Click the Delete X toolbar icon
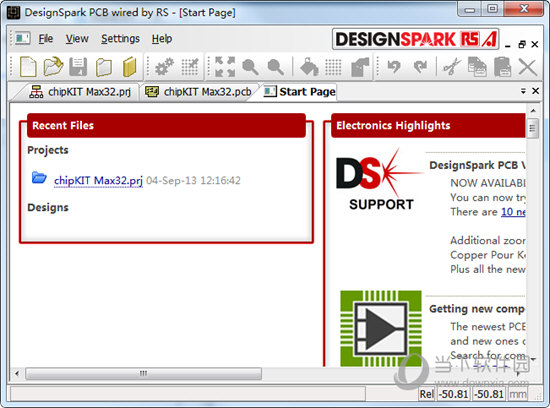This screenshot has height=408, width=550. pos(528,67)
